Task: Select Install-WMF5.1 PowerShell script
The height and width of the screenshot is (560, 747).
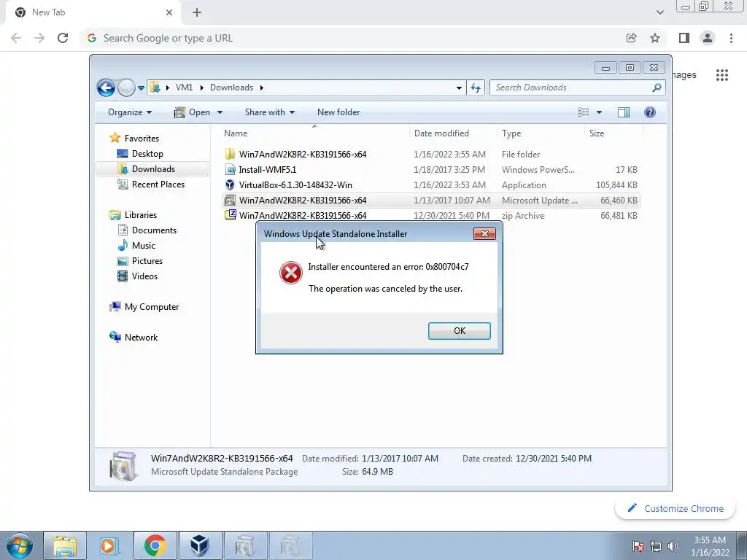Action: (430, 169)
